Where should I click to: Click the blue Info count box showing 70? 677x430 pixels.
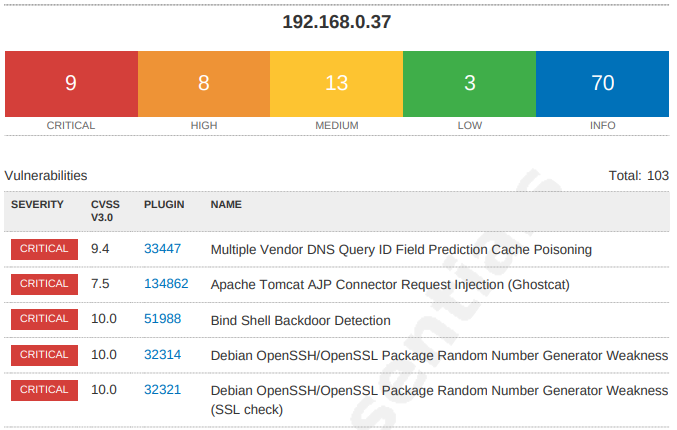click(603, 84)
